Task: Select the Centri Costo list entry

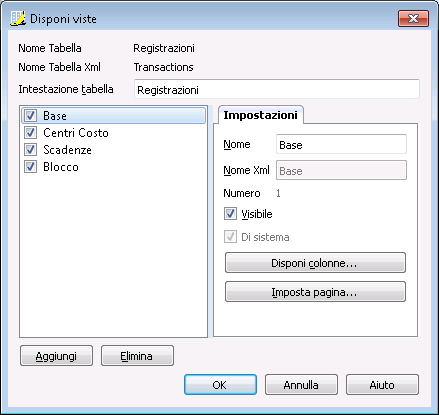Action: [114, 133]
